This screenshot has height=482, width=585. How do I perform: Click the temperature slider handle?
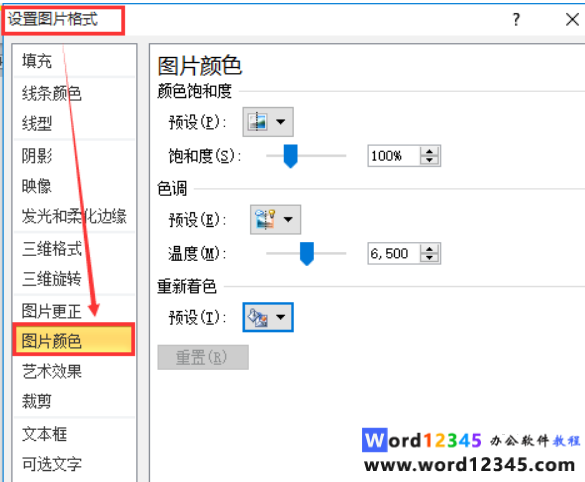click(x=307, y=254)
